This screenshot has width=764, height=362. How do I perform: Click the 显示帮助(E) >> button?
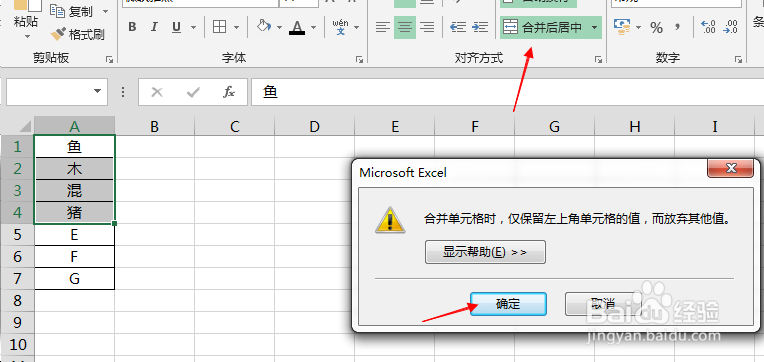point(485,252)
